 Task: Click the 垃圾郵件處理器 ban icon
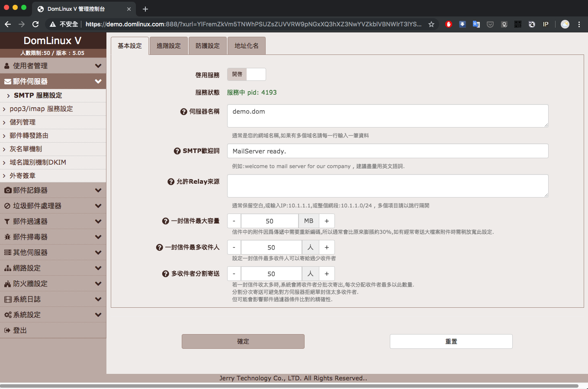pyautogui.click(x=7, y=206)
